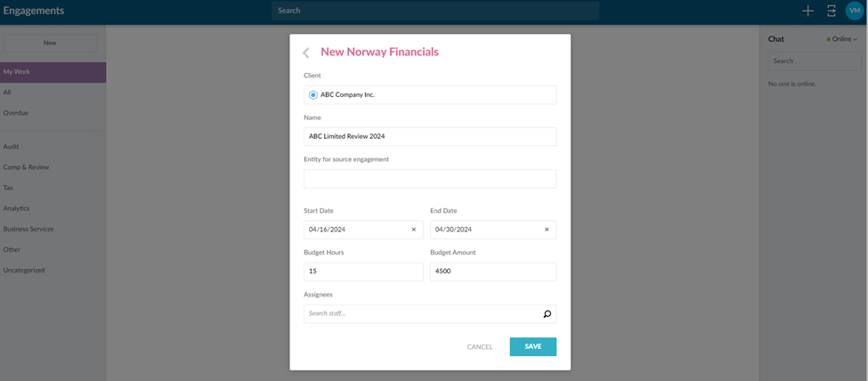The height and width of the screenshot is (381, 868).
Task: Click the Budget Hours input field
Action: (x=363, y=272)
